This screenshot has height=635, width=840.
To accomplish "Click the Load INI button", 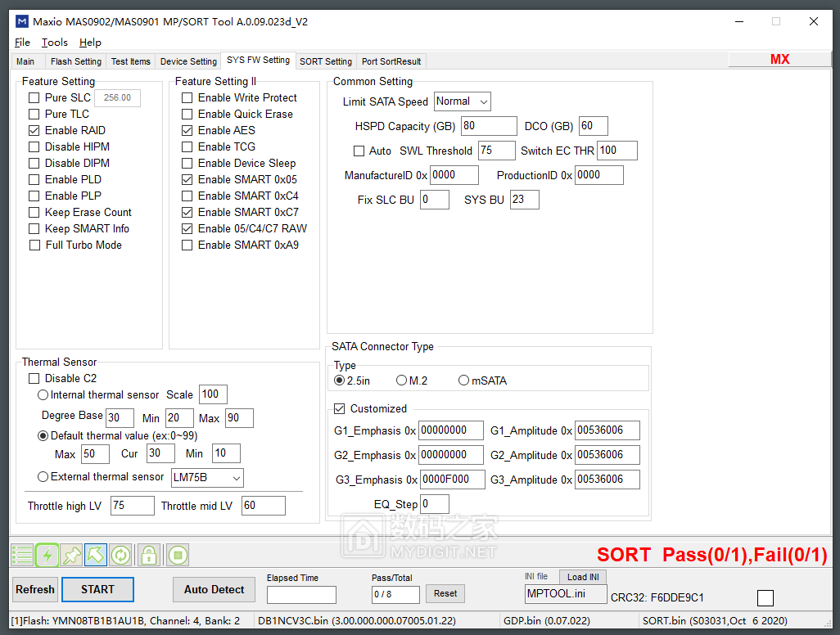I will (583, 577).
